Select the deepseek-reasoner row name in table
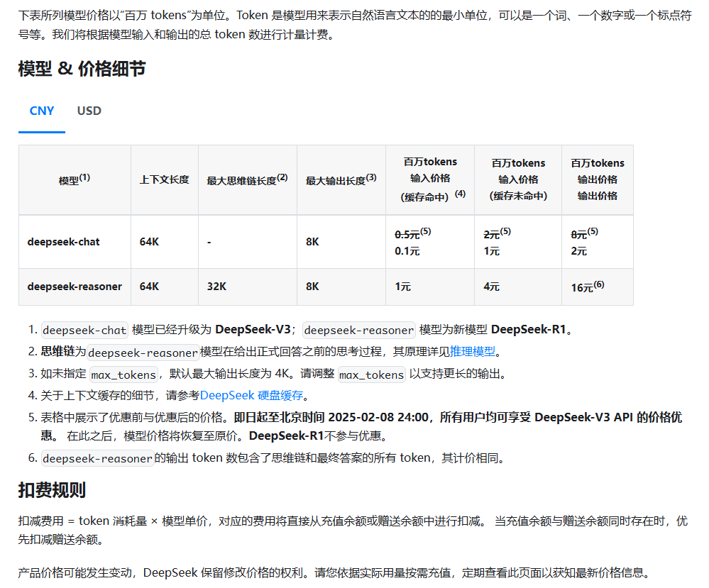 75,287
